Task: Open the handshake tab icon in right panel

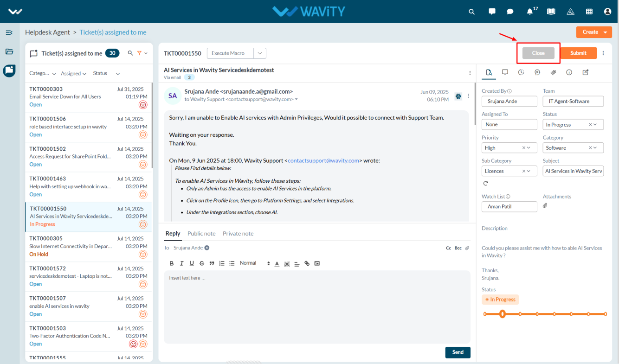Action: (x=553, y=72)
